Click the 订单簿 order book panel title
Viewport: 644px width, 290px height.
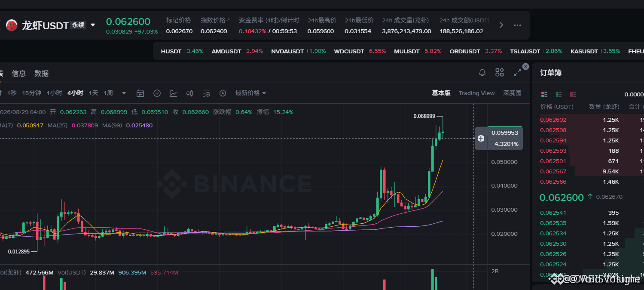(x=551, y=73)
